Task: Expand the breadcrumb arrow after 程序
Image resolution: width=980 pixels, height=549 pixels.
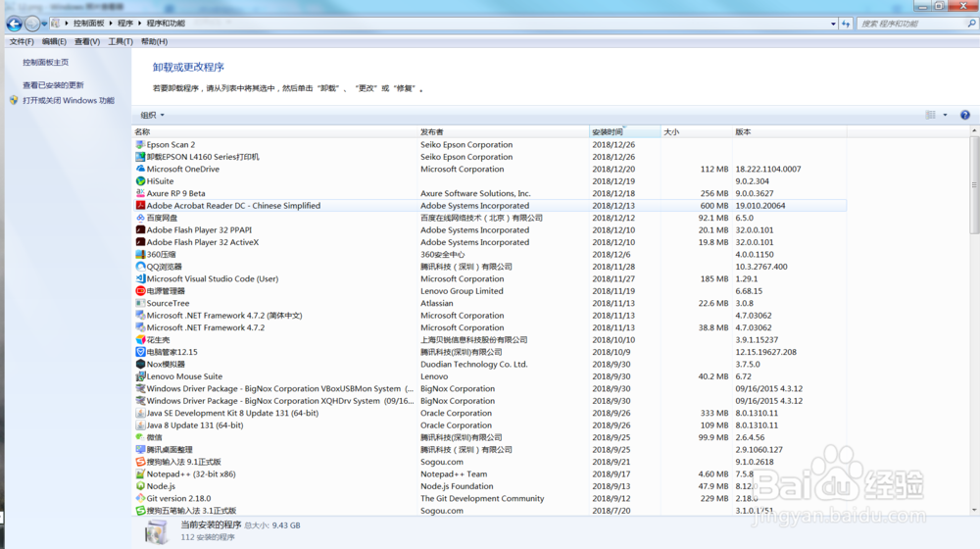Action: (139, 24)
